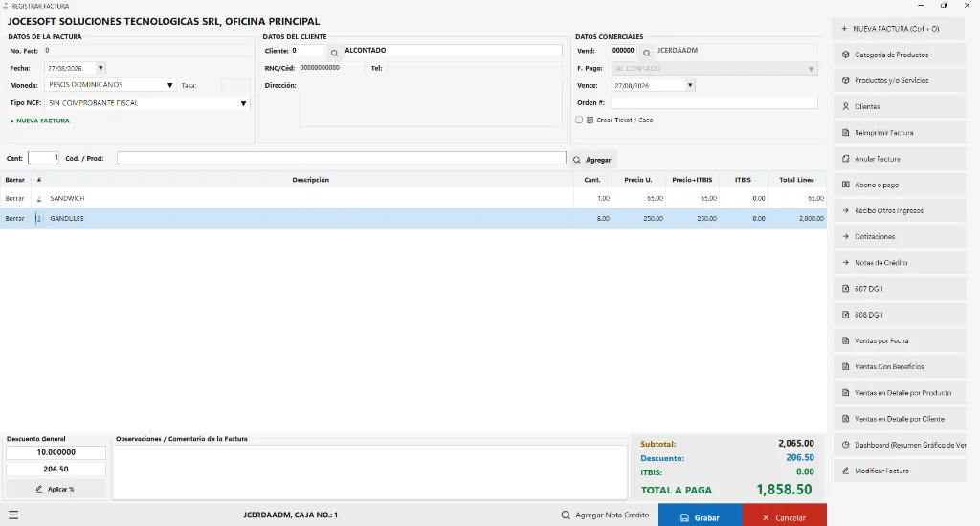
Task: Open Ventas en Detalle por Cliente
Action: pyautogui.click(x=900, y=419)
